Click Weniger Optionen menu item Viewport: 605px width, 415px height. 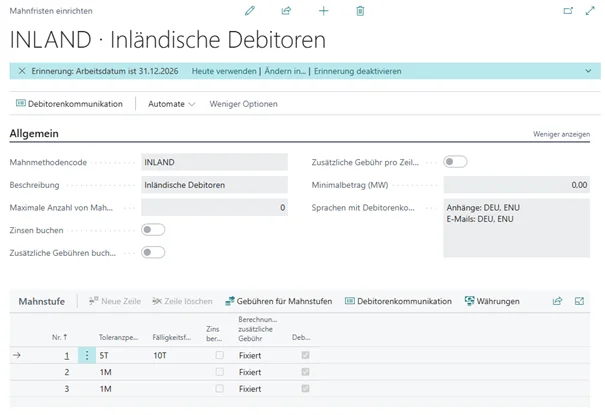click(x=243, y=104)
